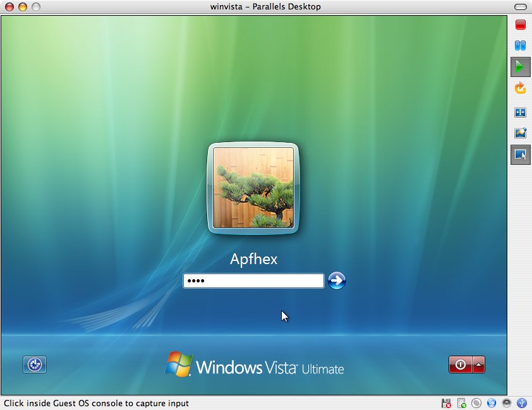Expand shutdown options arrow menu
532x410 pixels.
click(x=478, y=365)
